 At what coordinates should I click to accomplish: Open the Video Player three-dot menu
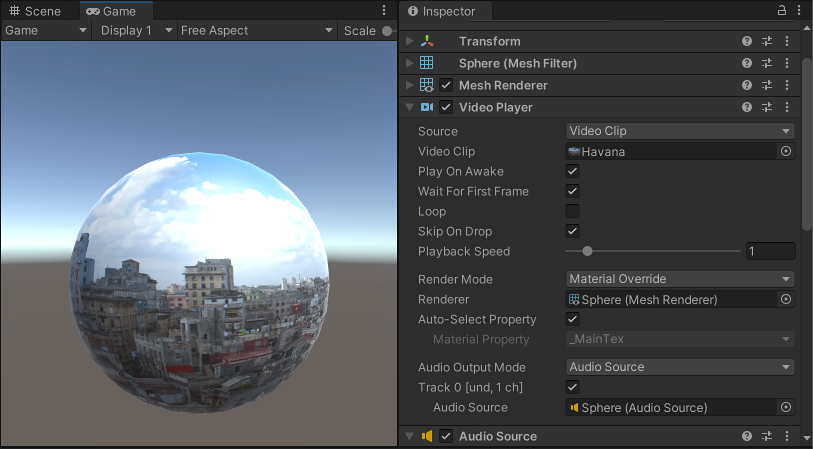pos(787,107)
